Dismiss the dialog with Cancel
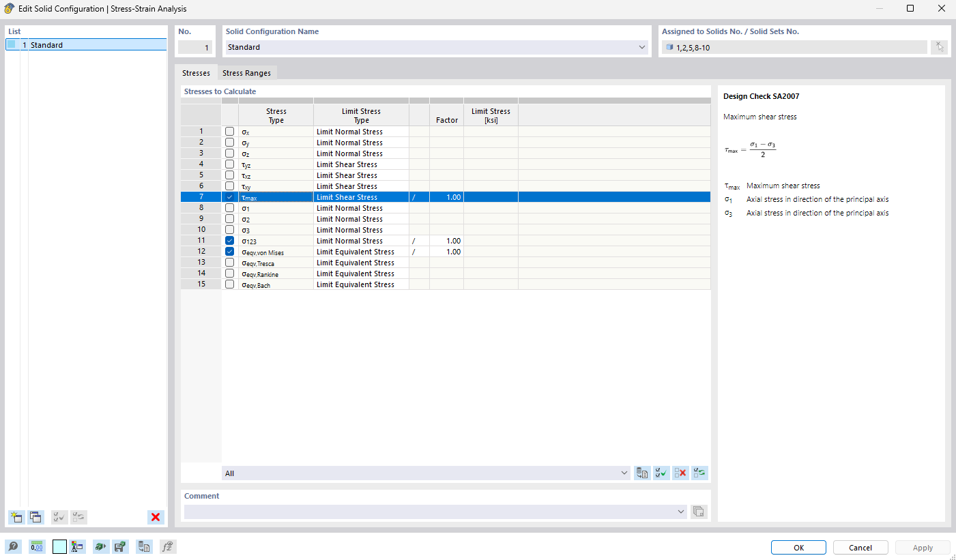 [x=860, y=547]
